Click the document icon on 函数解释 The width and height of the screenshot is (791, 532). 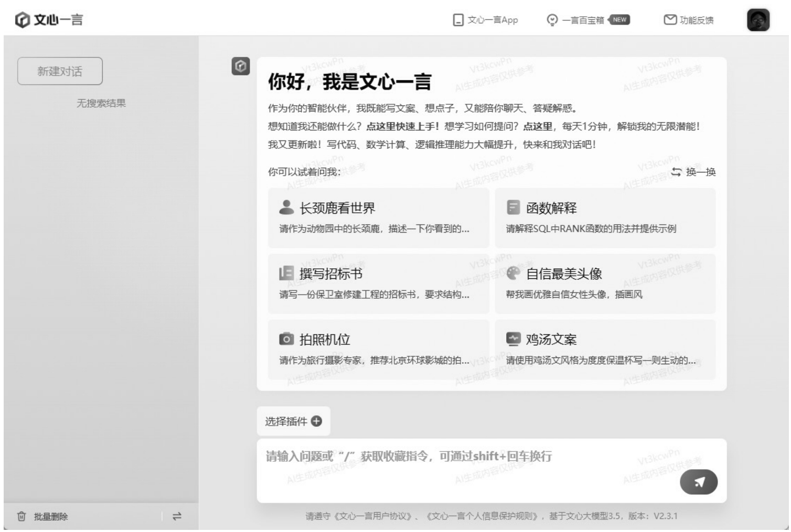coord(513,208)
